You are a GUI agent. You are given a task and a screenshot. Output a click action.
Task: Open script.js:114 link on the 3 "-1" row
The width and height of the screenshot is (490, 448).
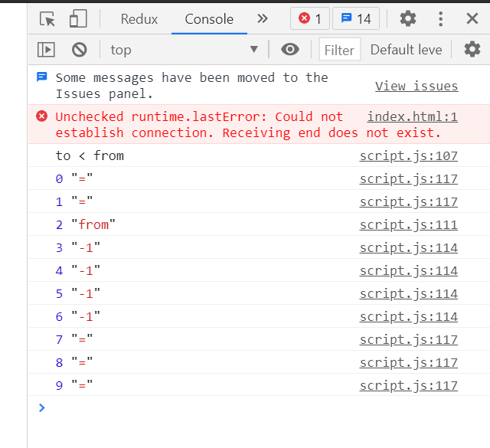pos(408,247)
